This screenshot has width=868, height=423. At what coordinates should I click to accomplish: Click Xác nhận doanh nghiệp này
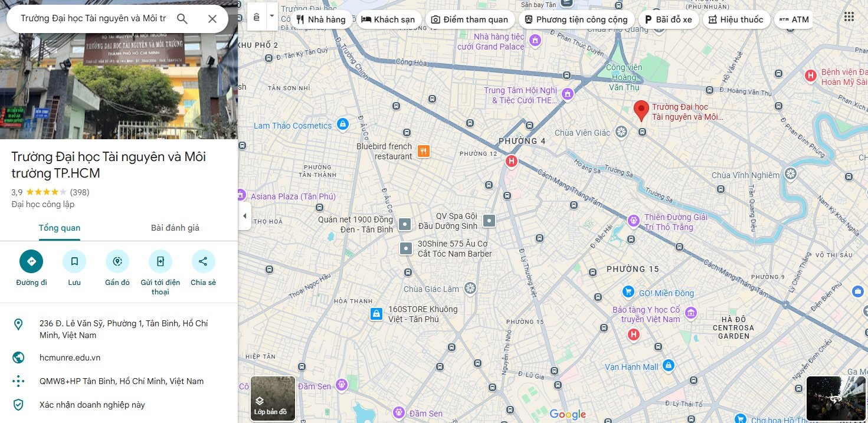pyautogui.click(x=91, y=405)
